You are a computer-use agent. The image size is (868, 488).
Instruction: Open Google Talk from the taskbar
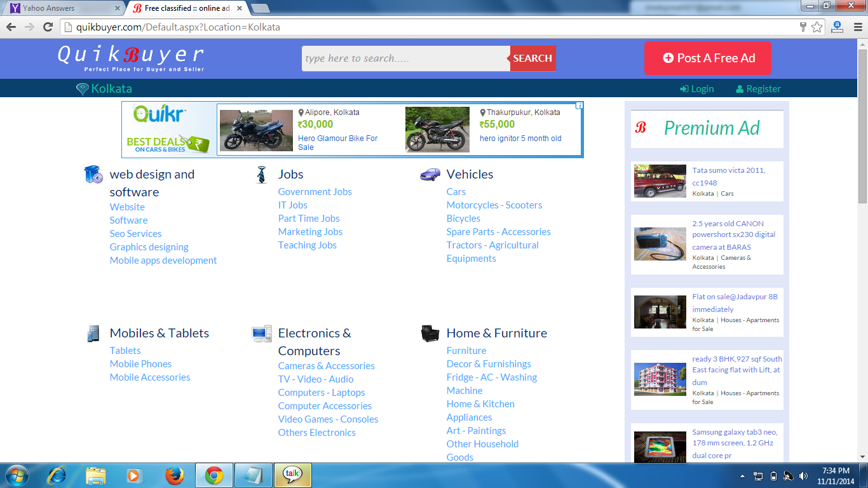pos(292,475)
